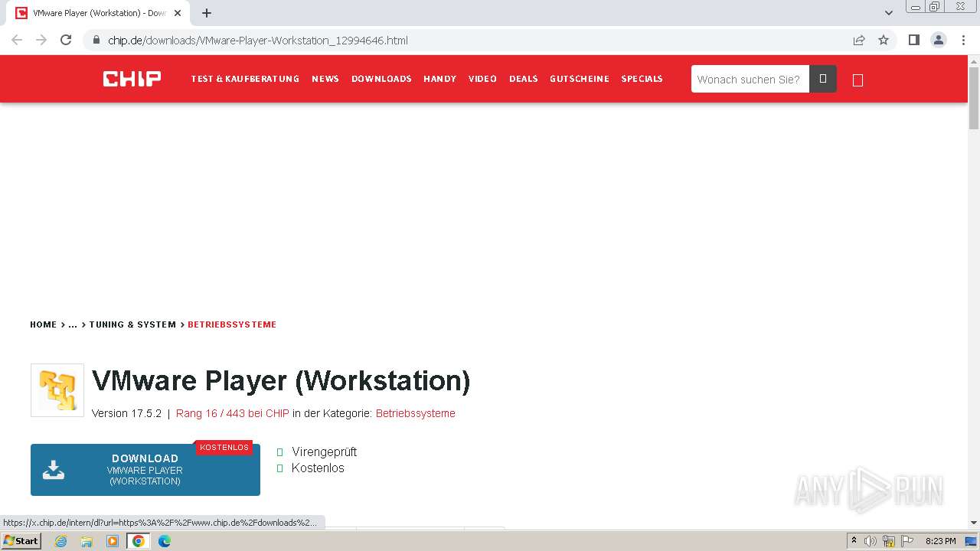980x551 pixels.
Task: Launch Internet Explorer from taskbar
Action: (61, 541)
